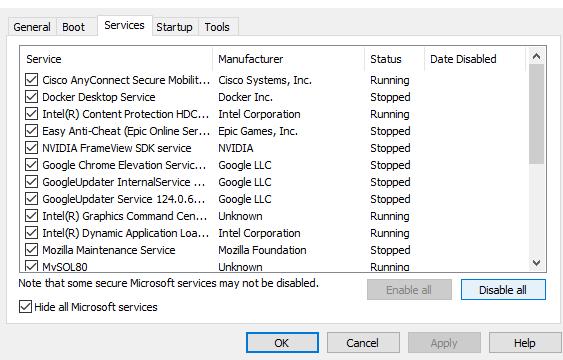Toggle NVIDIA FrameView SDK service checkbox

point(32,148)
